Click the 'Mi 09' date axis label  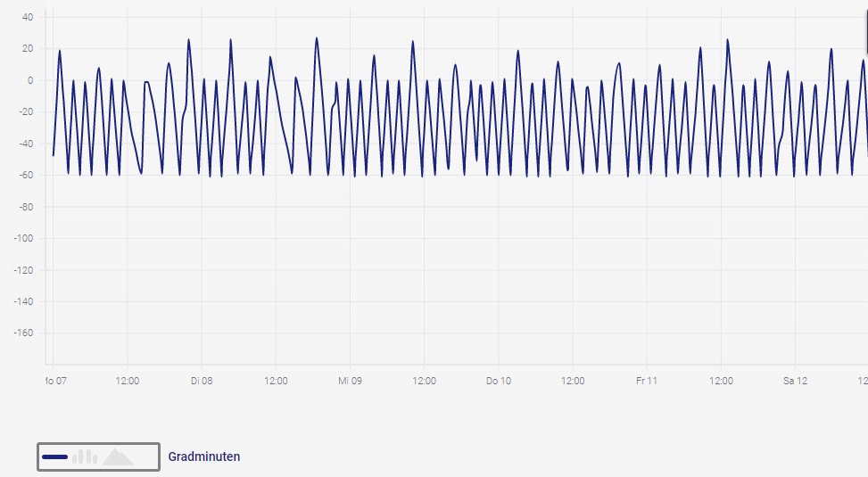pyautogui.click(x=350, y=381)
